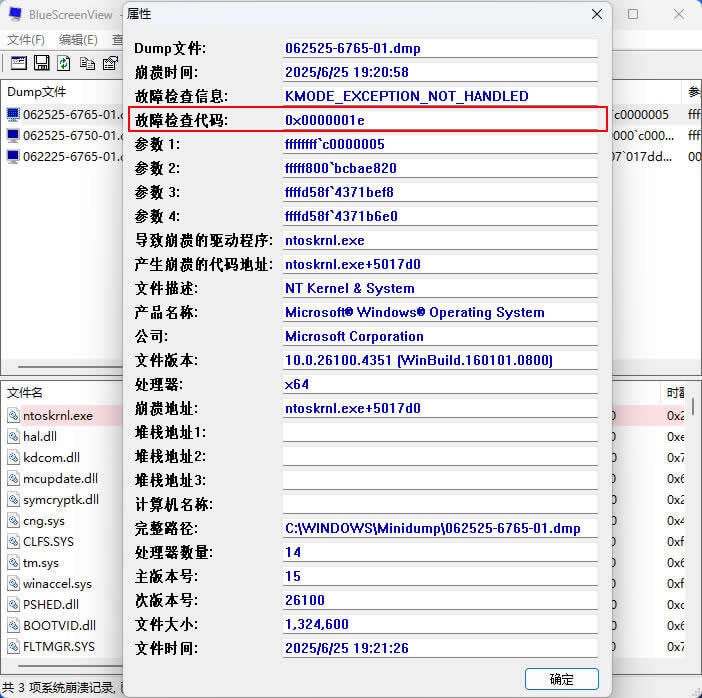Viewport: 702px width, 698px height.
Task: Click the 故障检查代码 value field 0x0000001e
Action: point(440,120)
